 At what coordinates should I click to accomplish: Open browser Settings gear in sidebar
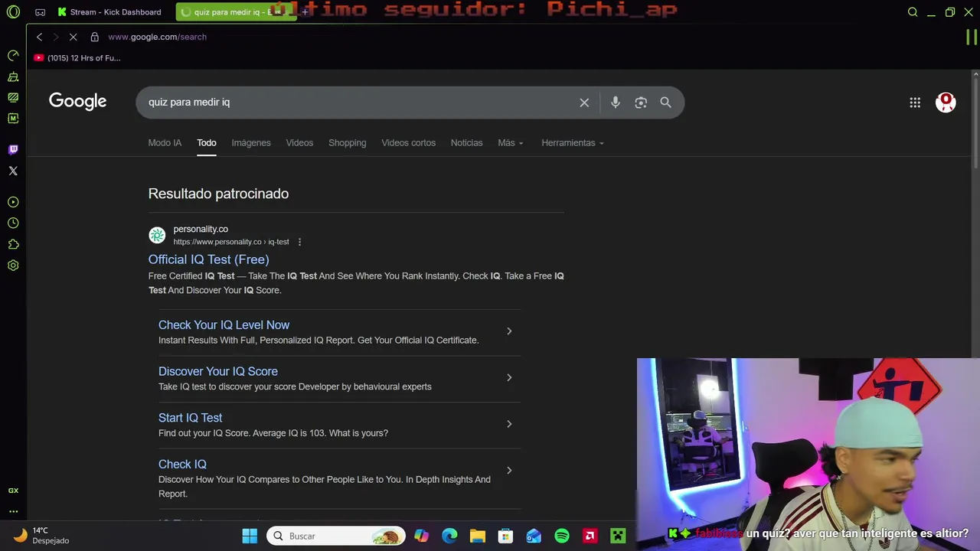tap(13, 266)
